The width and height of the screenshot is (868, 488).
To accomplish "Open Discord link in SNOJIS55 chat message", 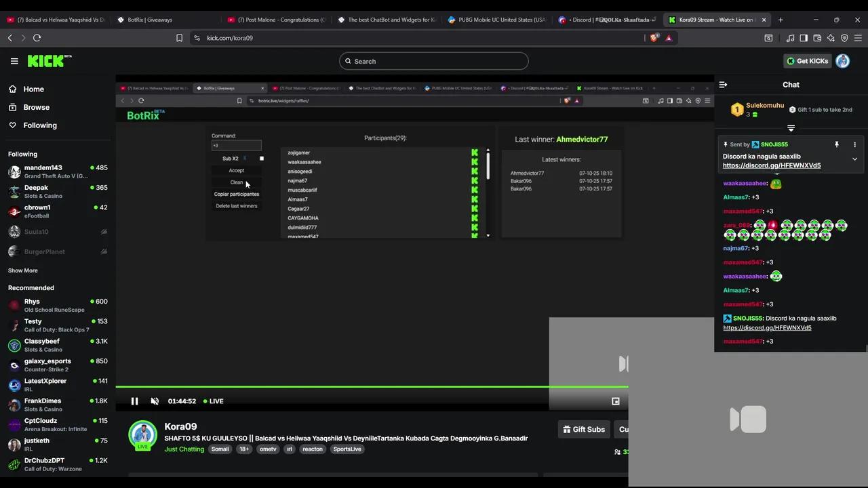I will pyautogui.click(x=767, y=328).
